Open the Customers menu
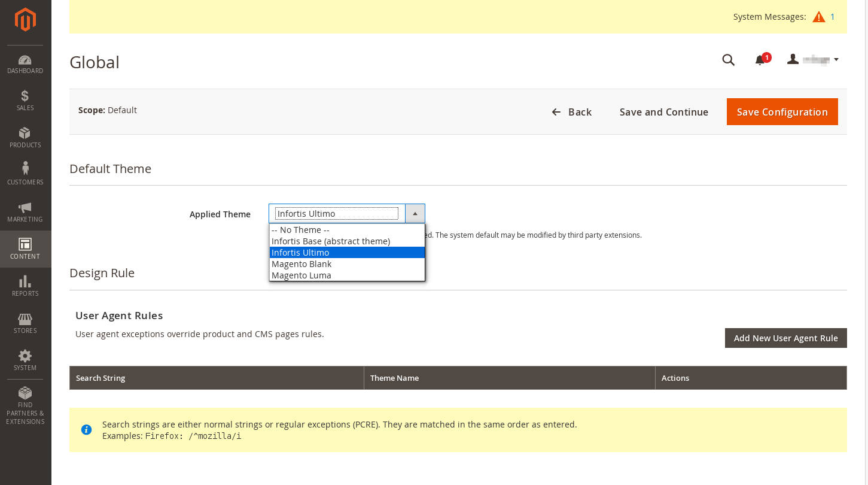Screen dimensions: 868x485 pos(25,175)
